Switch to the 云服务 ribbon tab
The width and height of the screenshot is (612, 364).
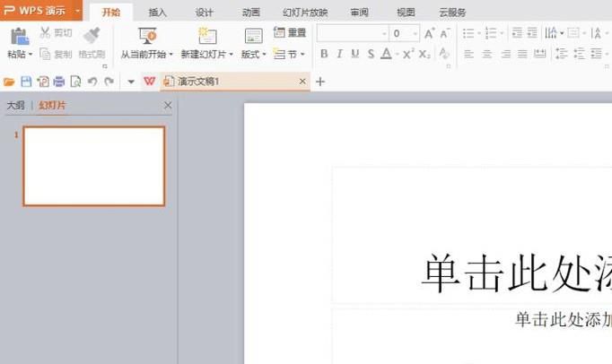click(453, 13)
